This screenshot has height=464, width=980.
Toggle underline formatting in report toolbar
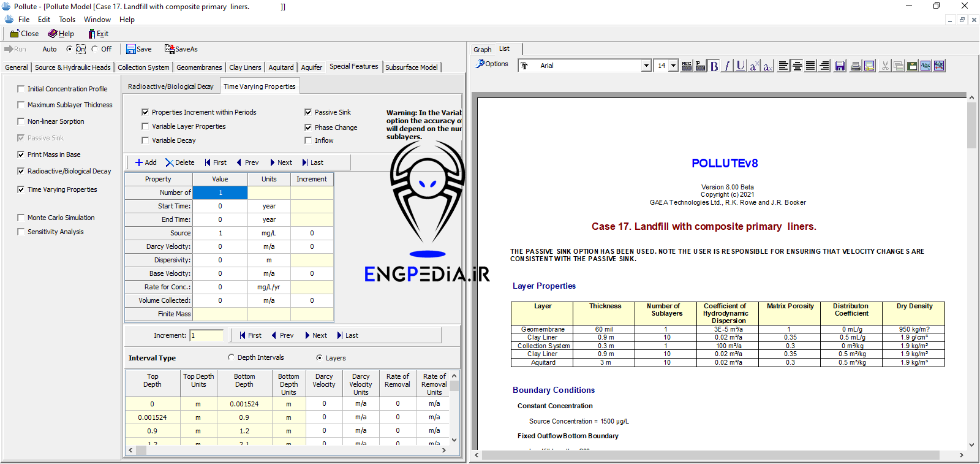[741, 66]
